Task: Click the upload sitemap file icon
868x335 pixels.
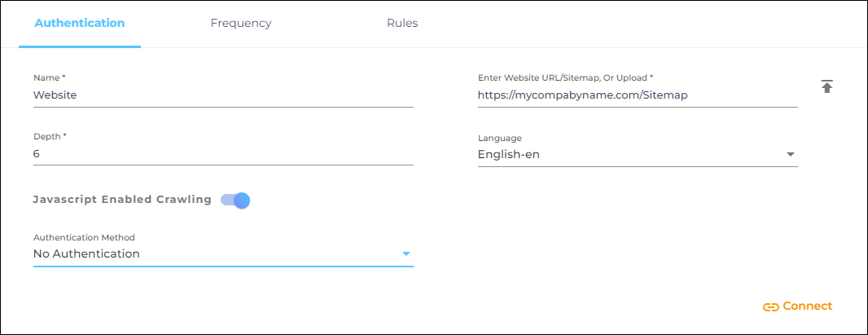Action: 827,86
